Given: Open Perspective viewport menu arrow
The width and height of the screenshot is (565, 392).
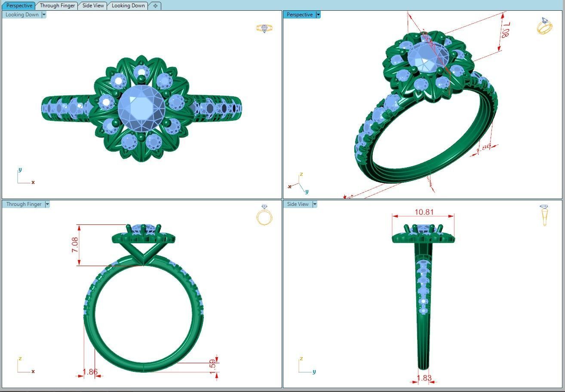Looking at the screenshot, I should pos(318,15).
